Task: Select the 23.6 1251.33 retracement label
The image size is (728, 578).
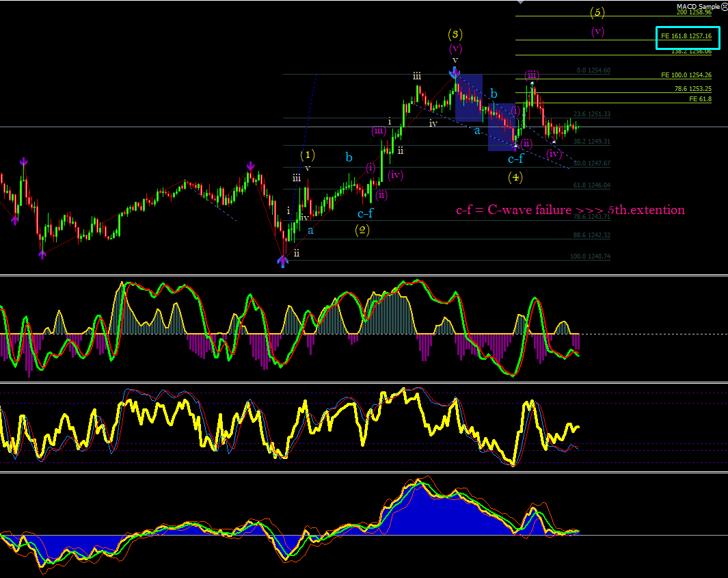Action: tap(591, 114)
